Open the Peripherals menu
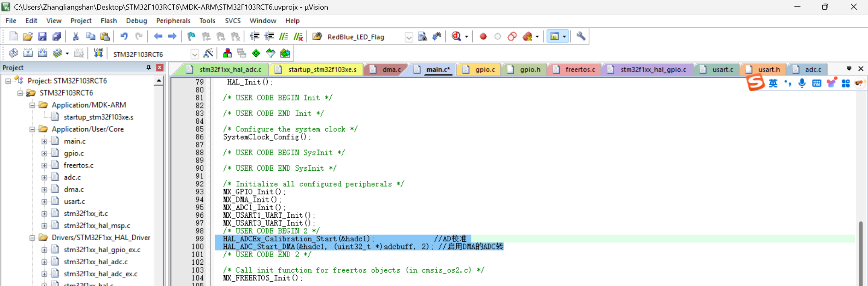The width and height of the screenshot is (868, 286). click(x=173, y=20)
